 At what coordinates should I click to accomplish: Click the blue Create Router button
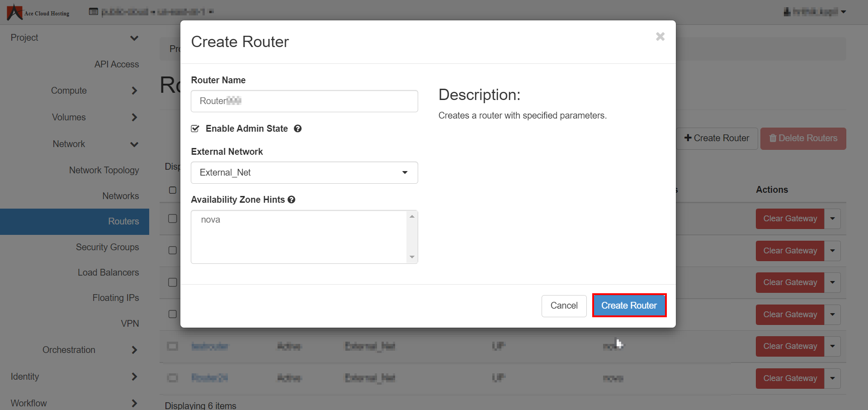[x=629, y=305]
